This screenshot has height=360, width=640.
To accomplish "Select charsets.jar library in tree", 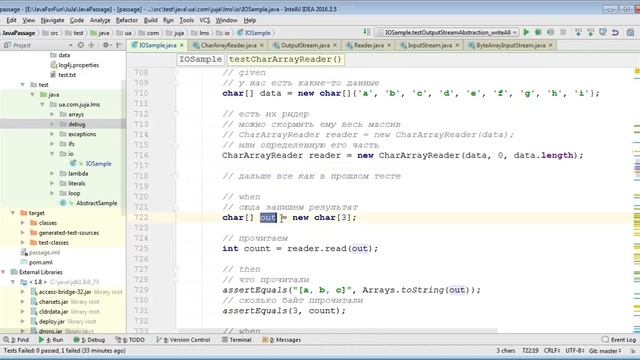I will pos(53,302).
